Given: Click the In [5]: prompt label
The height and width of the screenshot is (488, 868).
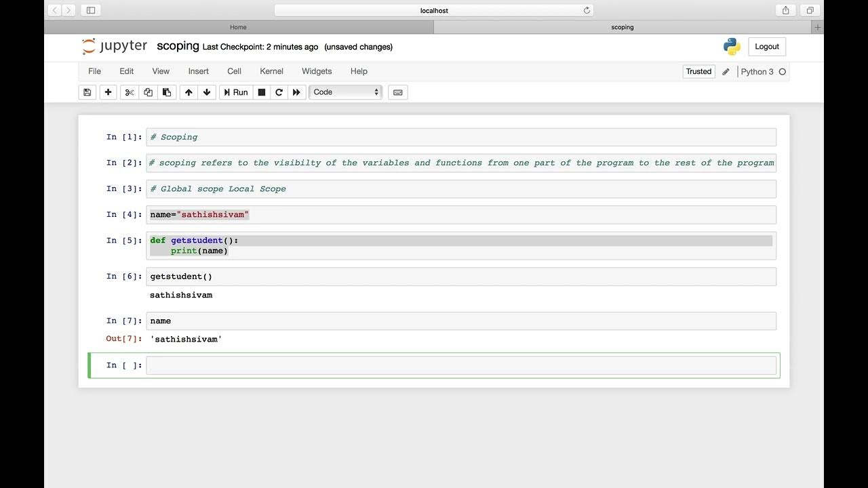Looking at the screenshot, I should (x=124, y=241).
